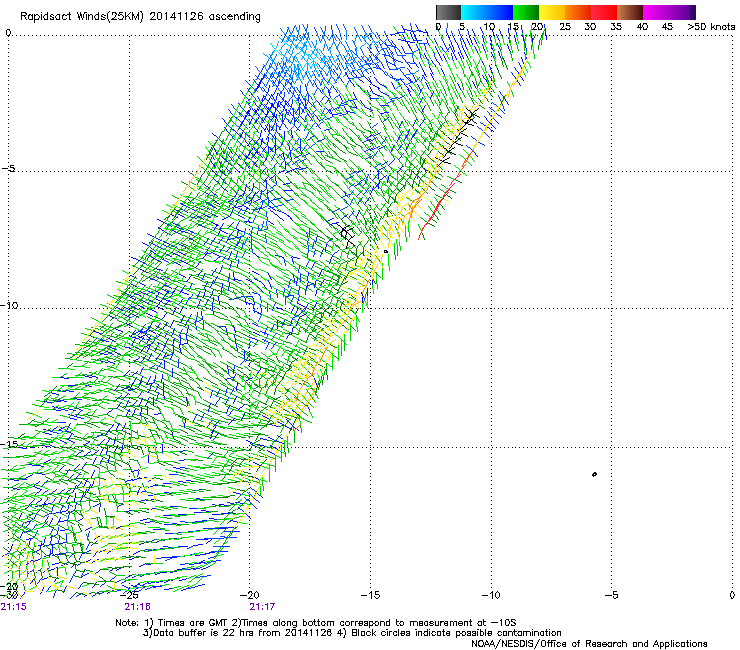Click the bottom-axis longitude label "-10"
Viewport: 740px width, 650px height.
pyautogui.click(x=491, y=595)
